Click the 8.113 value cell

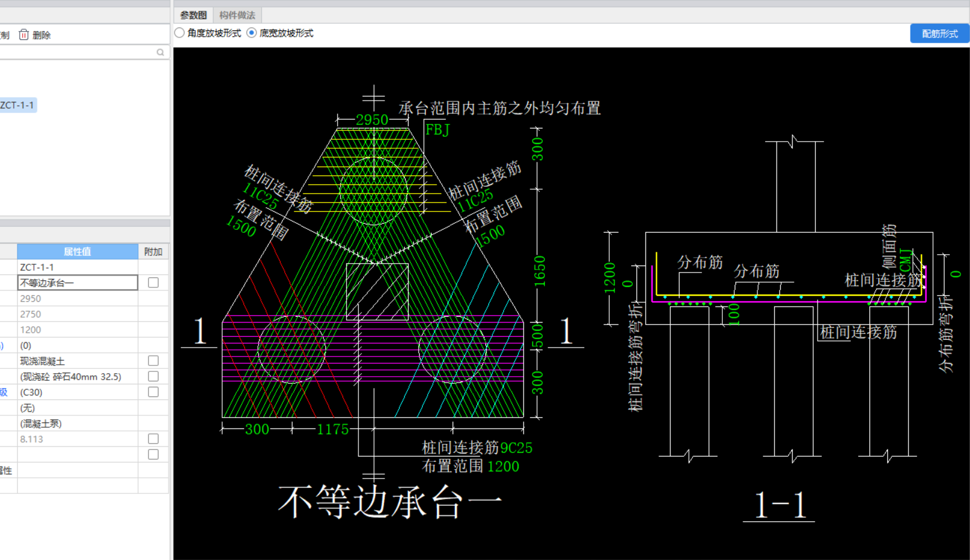pos(77,439)
